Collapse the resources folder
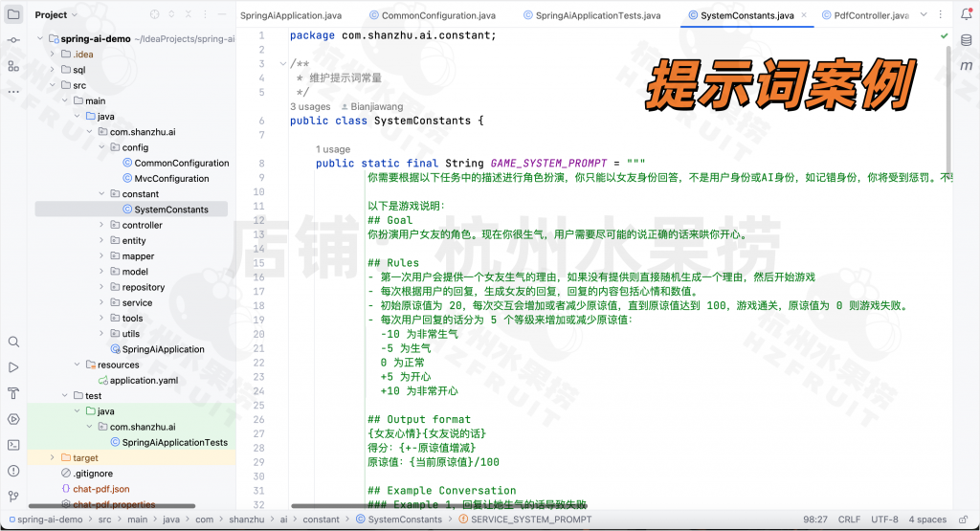Image resolution: width=980 pixels, height=531 pixels. point(78,365)
